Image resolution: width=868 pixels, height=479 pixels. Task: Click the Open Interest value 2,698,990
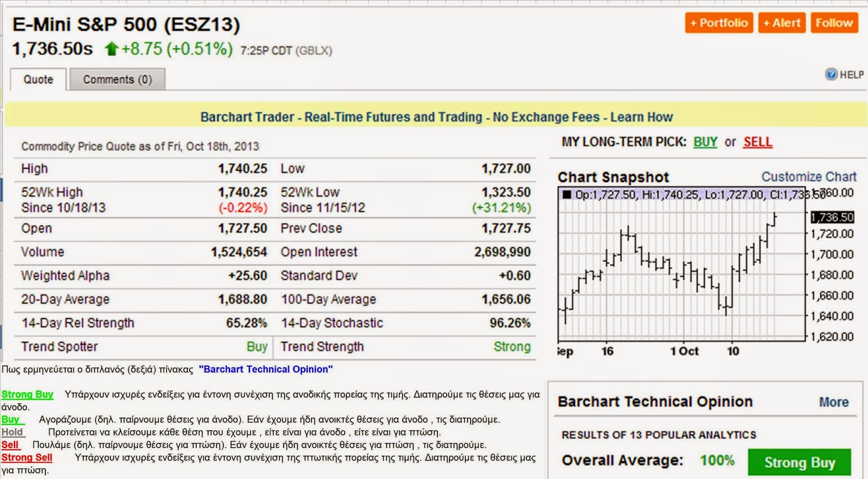(x=502, y=252)
